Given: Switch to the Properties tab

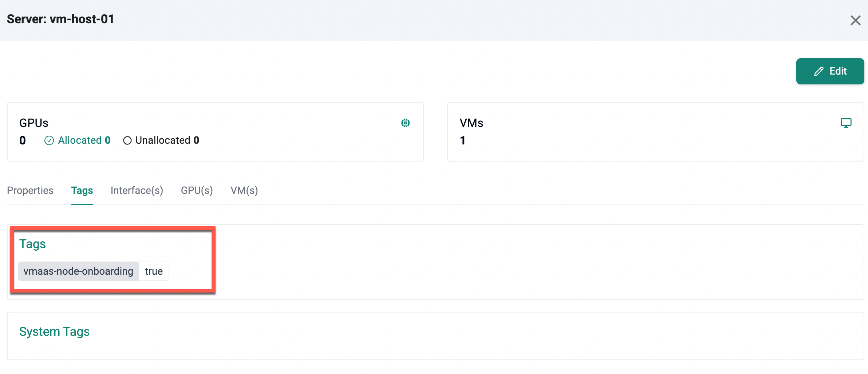Looking at the screenshot, I should [x=30, y=190].
